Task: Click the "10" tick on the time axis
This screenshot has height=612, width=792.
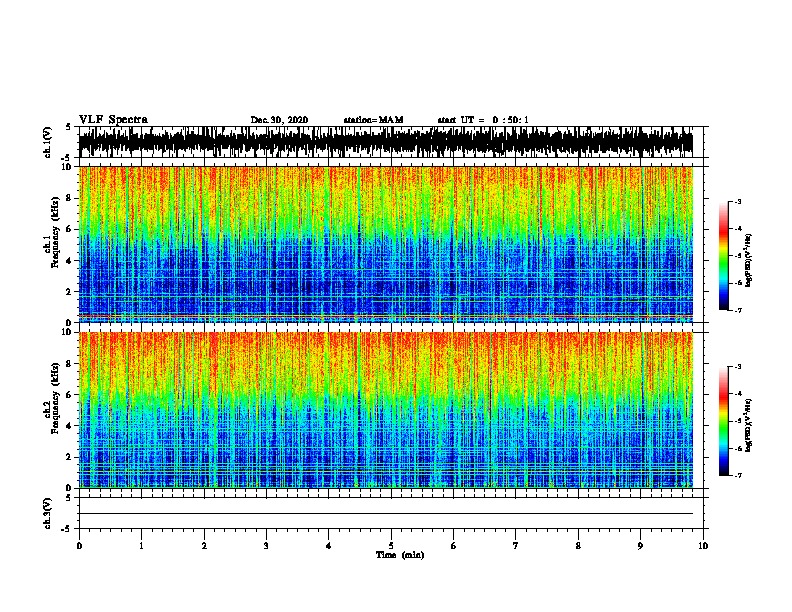Action: click(x=703, y=546)
